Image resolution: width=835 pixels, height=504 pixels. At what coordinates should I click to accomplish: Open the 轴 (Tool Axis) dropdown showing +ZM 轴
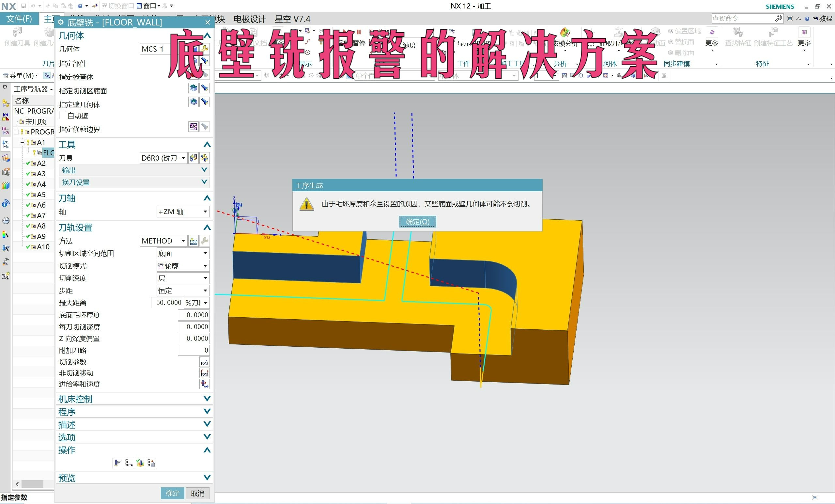click(183, 212)
